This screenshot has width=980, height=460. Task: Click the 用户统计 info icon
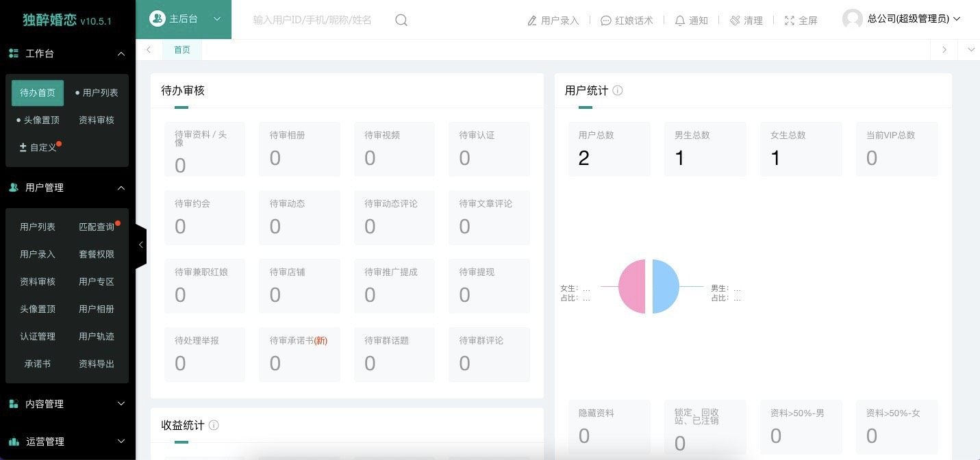click(618, 90)
